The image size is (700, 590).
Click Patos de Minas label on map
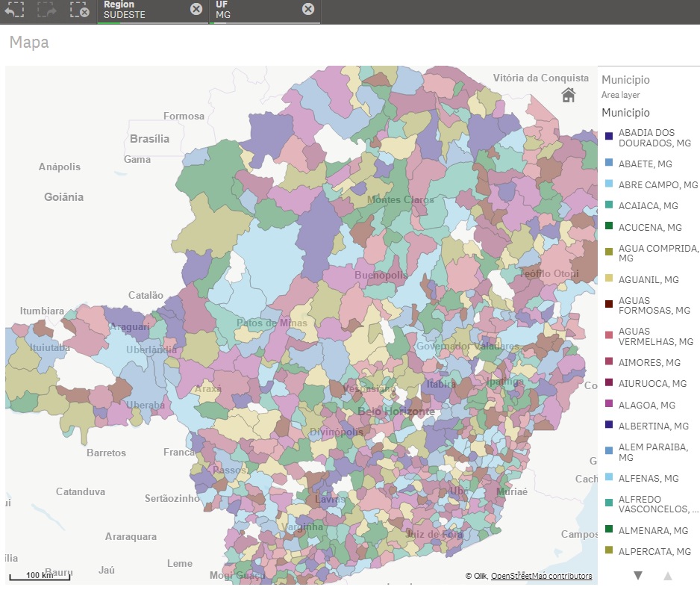coord(272,323)
